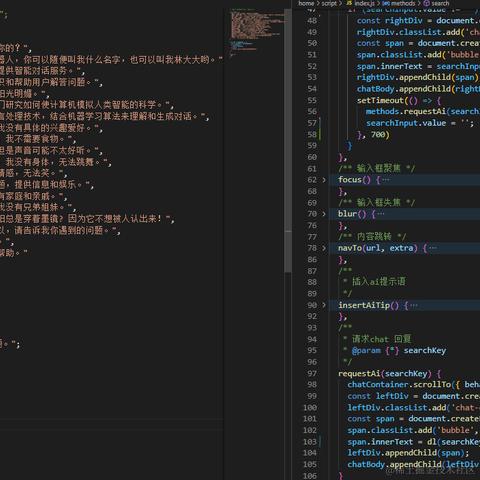This screenshot has width=480, height=480.
Task: Click the search method icon in the breadcrumb
Action: 427,3
